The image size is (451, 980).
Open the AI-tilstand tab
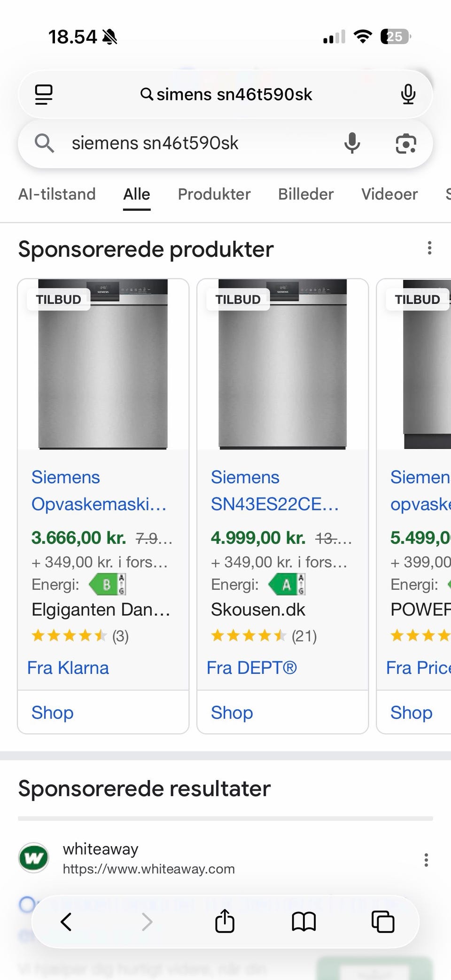(x=57, y=194)
